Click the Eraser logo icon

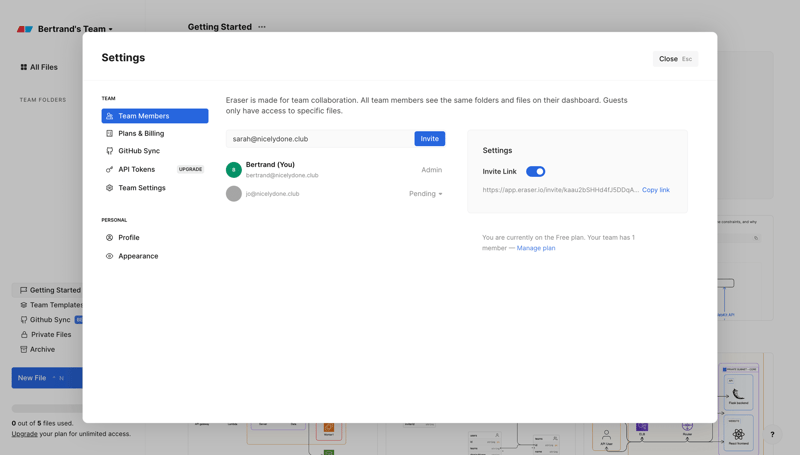point(25,29)
